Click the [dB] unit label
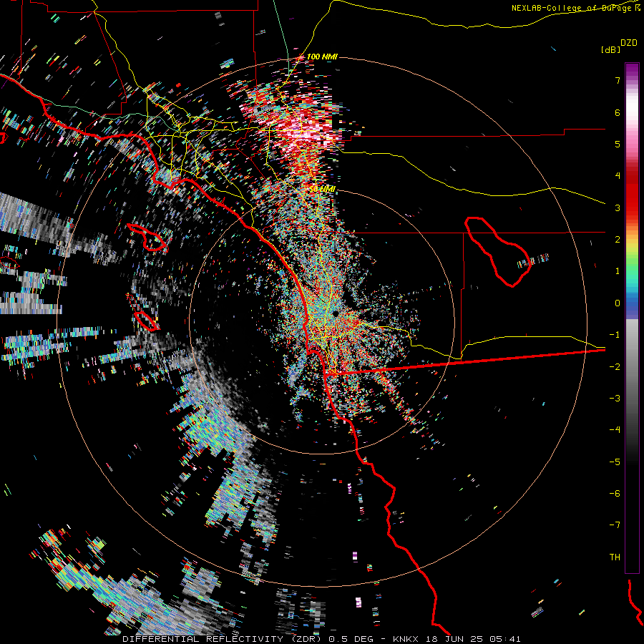 (x=610, y=49)
